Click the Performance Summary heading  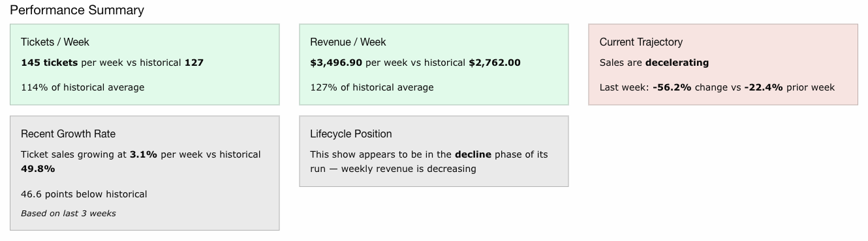(x=77, y=10)
